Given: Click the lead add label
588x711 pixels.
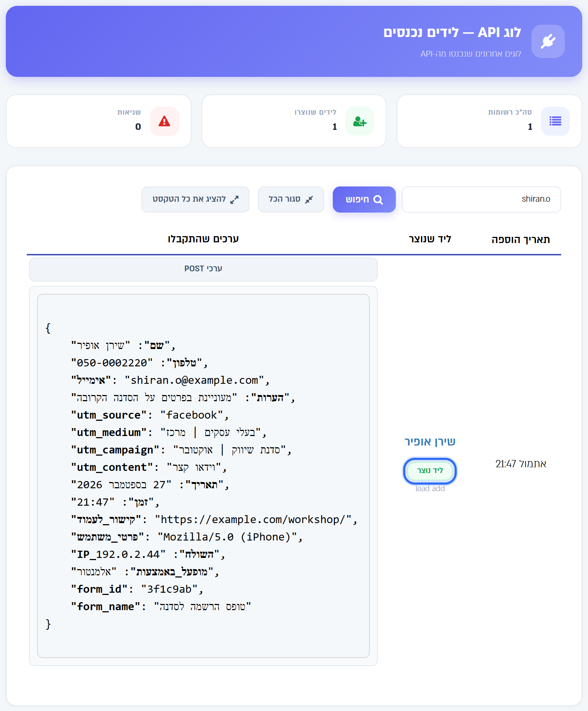Looking at the screenshot, I should pos(430,489).
